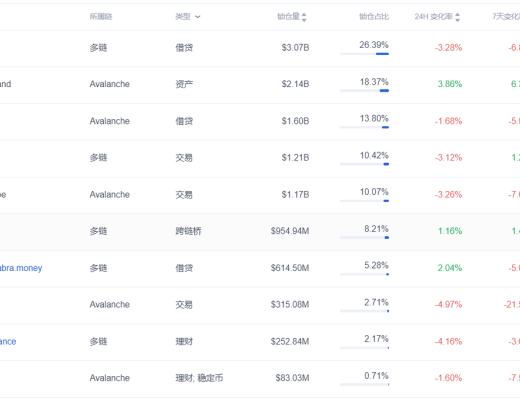Select the $83.03M locked value cell

coord(292,378)
